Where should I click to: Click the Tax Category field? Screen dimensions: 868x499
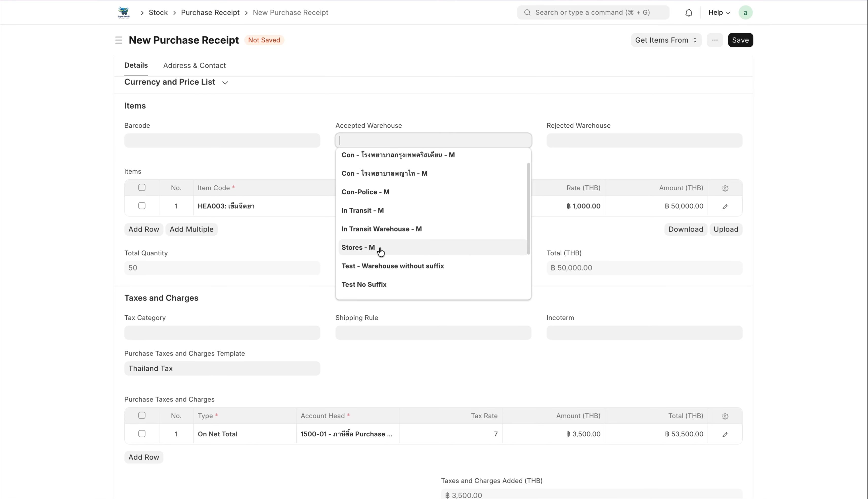[222, 333]
